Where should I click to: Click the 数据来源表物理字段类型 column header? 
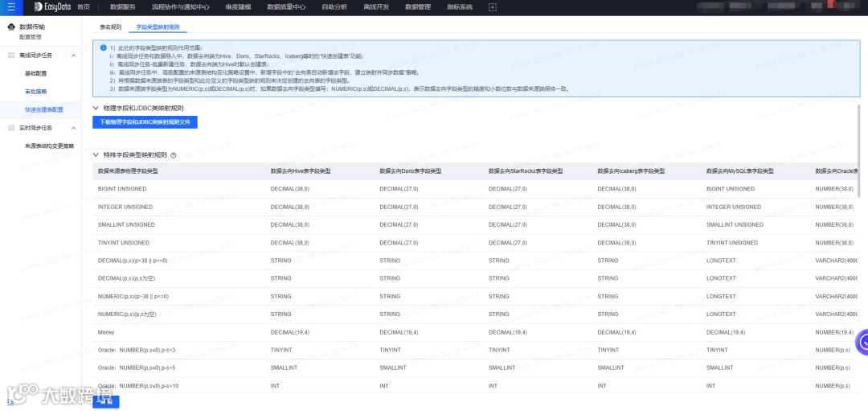(128, 171)
